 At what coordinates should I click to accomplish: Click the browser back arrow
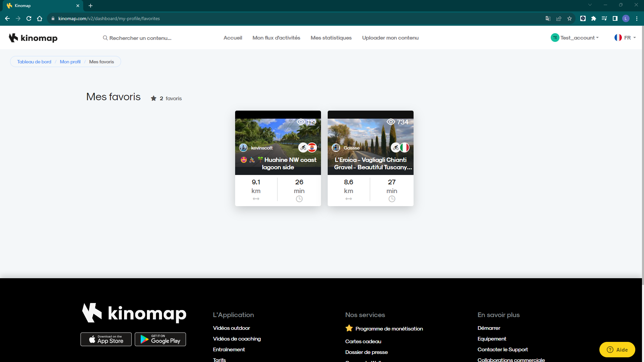(7, 18)
